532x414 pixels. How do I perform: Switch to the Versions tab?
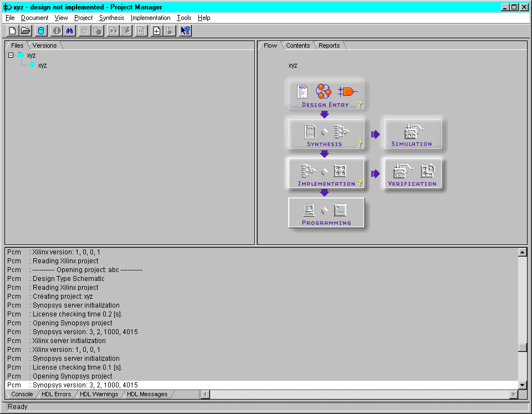click(44, 45)
